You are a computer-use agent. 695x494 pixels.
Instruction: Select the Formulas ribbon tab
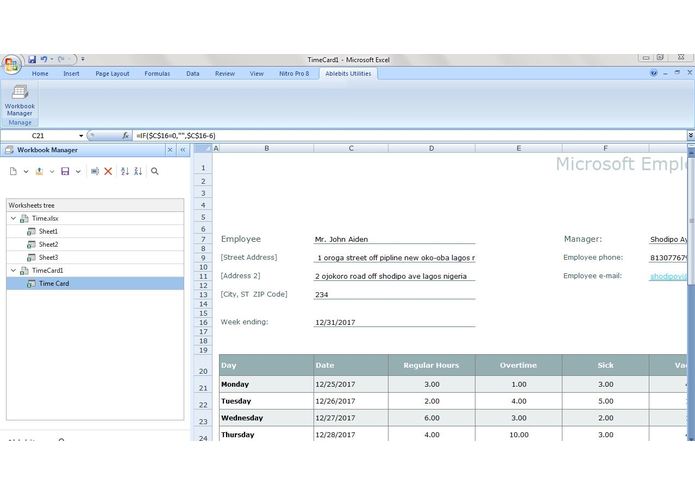(x=157, y=74)
